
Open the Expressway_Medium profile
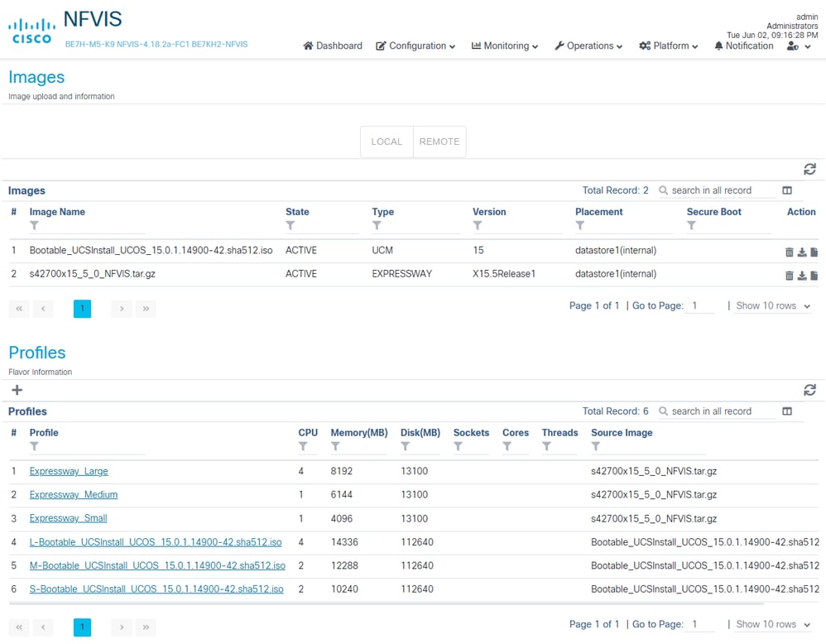point(73,495)
